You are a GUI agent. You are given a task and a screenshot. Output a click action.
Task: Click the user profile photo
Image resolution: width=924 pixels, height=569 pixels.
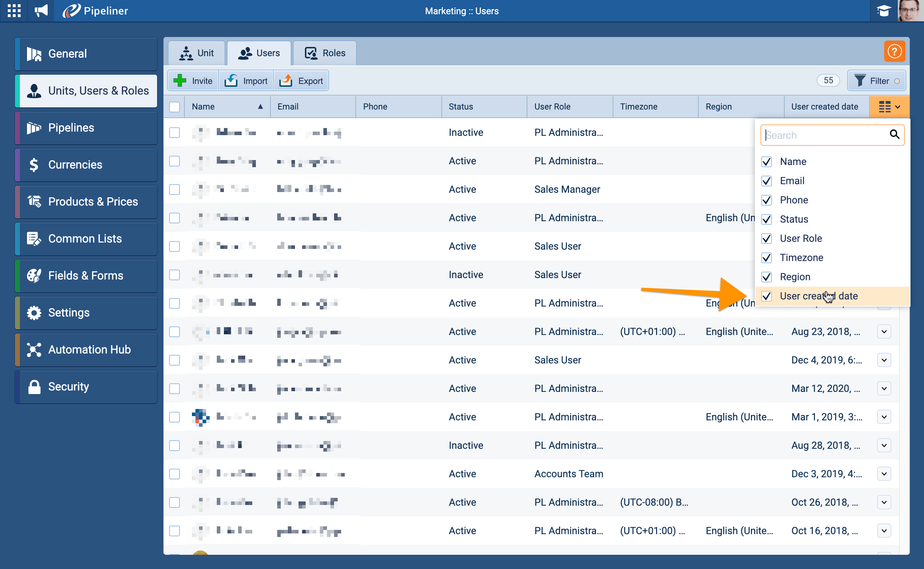910,11
